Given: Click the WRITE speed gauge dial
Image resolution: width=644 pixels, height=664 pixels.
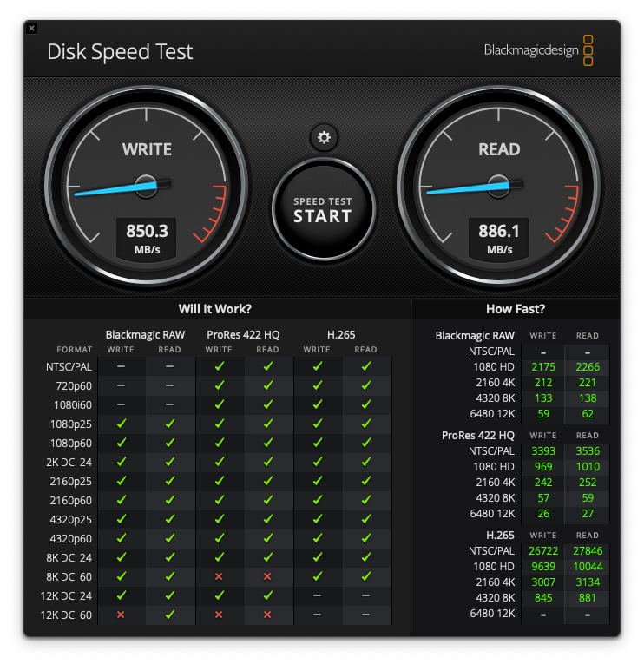Looking at the screenshot, I should tap(147, 186).
